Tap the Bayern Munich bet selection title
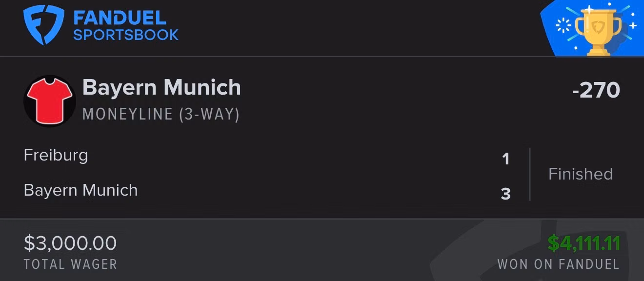 161,88
